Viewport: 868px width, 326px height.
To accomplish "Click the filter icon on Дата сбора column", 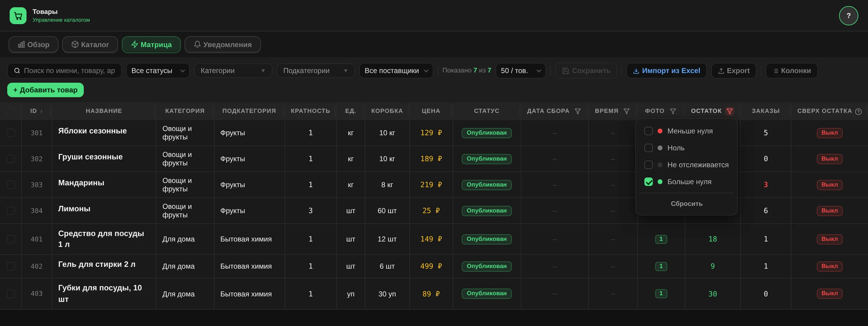I will (x=577, y=111).
